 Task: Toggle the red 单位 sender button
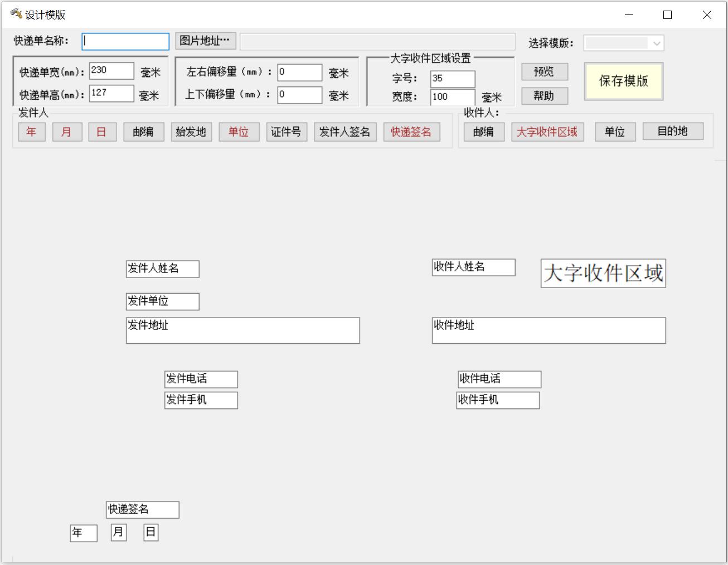click(x=239, y=132)
